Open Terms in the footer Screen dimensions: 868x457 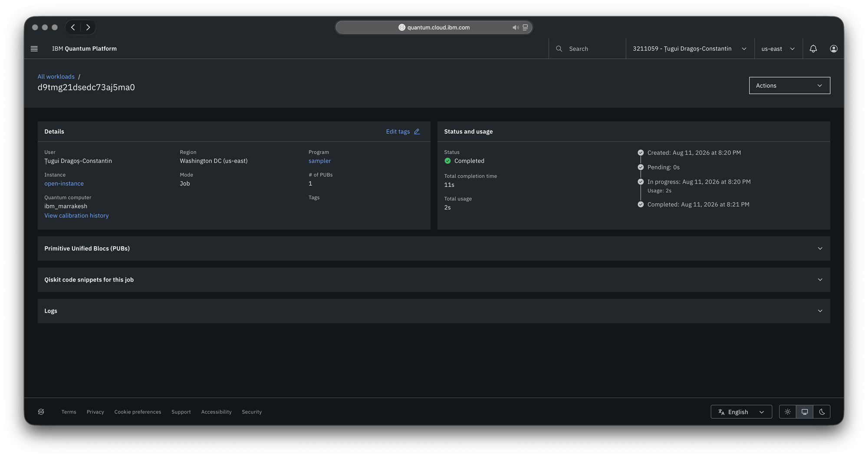[69, 412]
